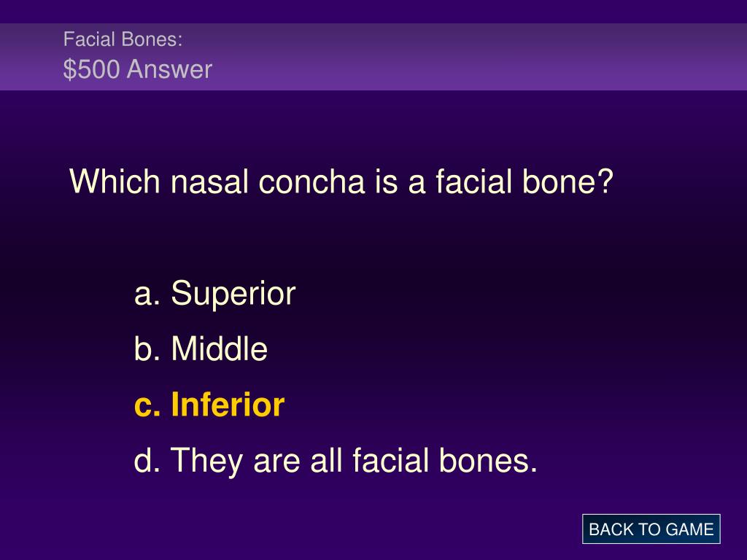Click the letter d. before They
747x560 pixels.
tap(147, 461)
